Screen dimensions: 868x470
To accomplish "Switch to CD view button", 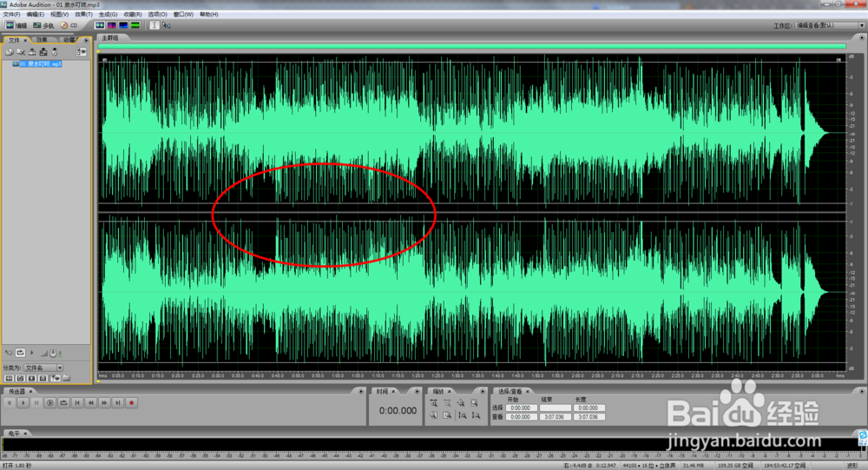I will (69, 25).
